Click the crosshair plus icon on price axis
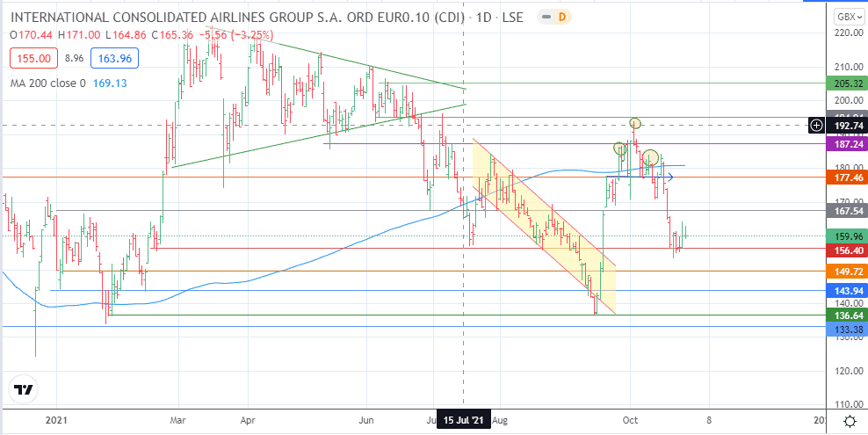This screenshot has height=435, width=868. (816, 126)
